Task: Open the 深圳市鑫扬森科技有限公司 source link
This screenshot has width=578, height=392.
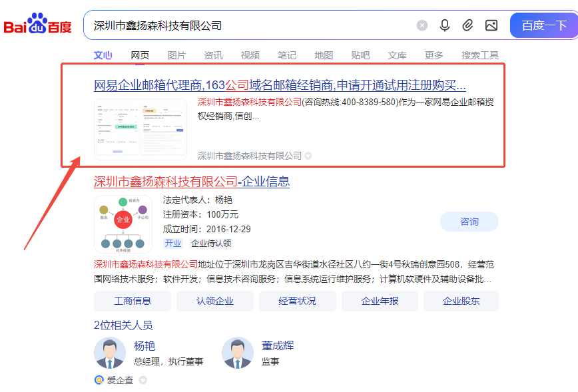Action: point(250,156)
